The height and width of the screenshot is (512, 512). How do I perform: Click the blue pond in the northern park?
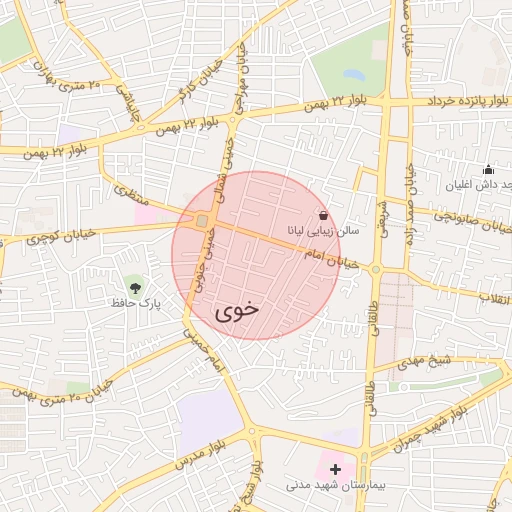click(354, 75)
